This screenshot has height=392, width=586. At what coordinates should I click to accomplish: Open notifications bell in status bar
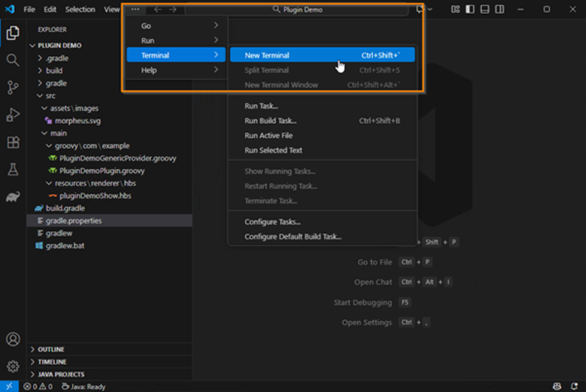(x=574, y=386)
